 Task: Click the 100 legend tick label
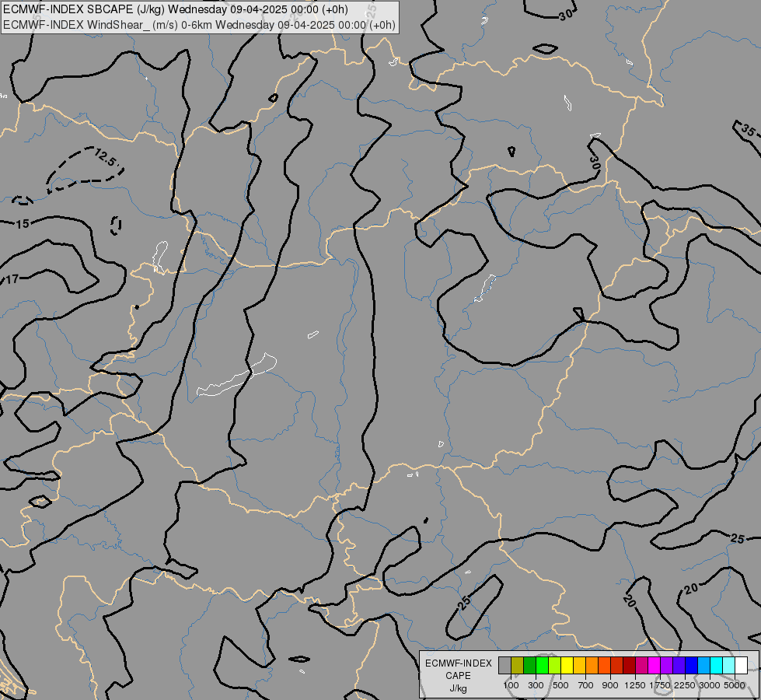[x=511, y=685]
